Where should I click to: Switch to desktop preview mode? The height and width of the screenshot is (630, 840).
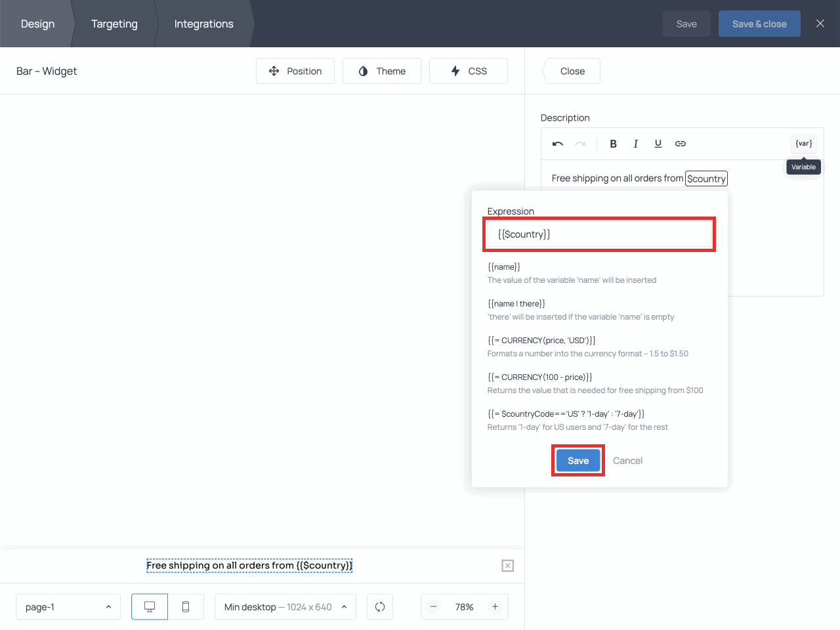click(150, 607)
